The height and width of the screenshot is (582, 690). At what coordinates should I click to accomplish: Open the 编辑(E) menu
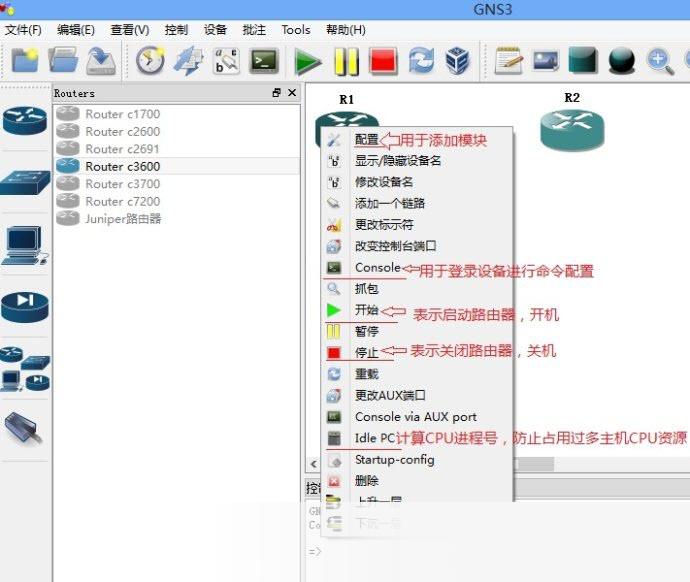[76, 30]
